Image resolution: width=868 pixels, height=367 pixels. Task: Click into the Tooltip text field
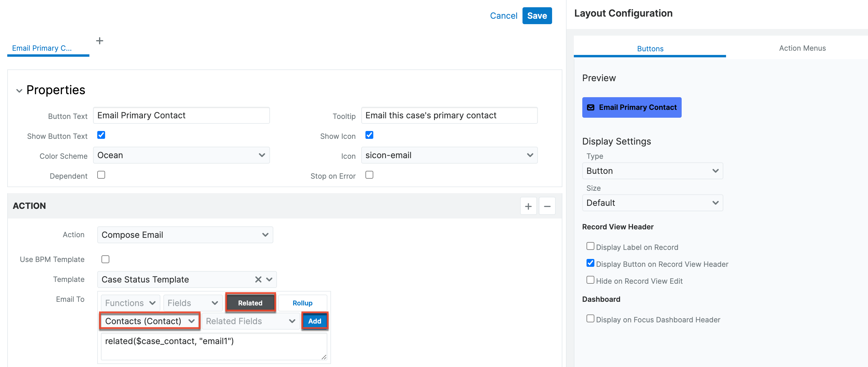point(449,116)
